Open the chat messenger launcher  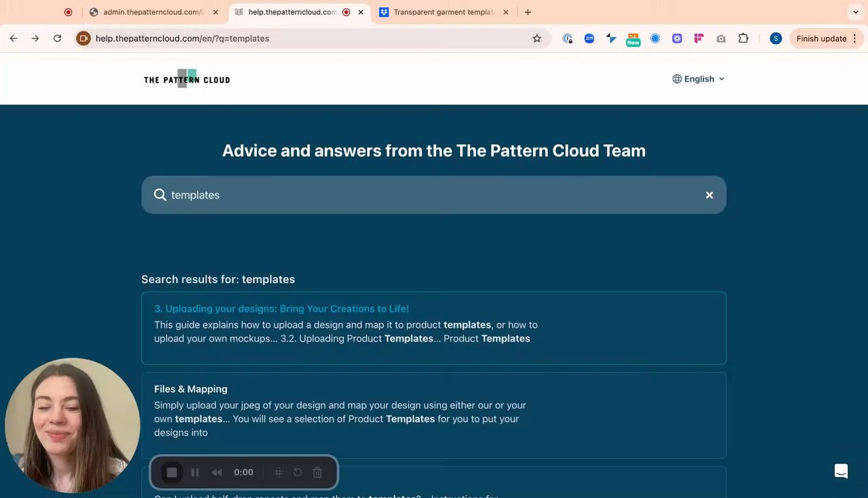click(x=841, y=472)
